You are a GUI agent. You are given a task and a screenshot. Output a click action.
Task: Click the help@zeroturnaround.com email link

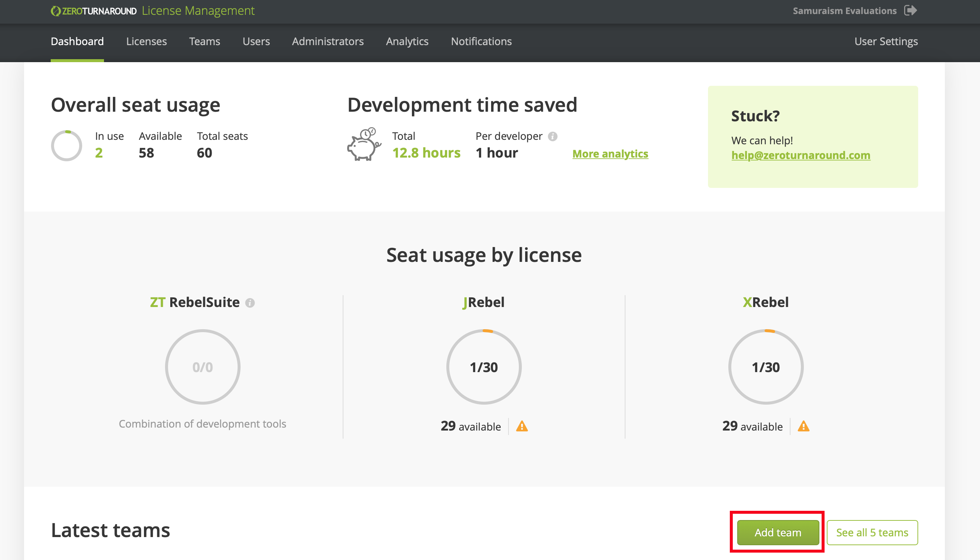tap(801, 155)
